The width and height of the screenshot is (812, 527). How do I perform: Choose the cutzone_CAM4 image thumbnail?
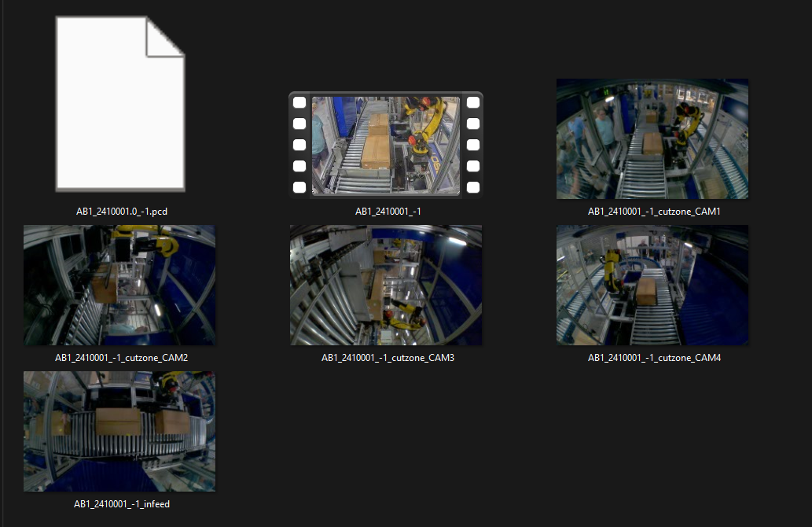click(x=652, y=285)
